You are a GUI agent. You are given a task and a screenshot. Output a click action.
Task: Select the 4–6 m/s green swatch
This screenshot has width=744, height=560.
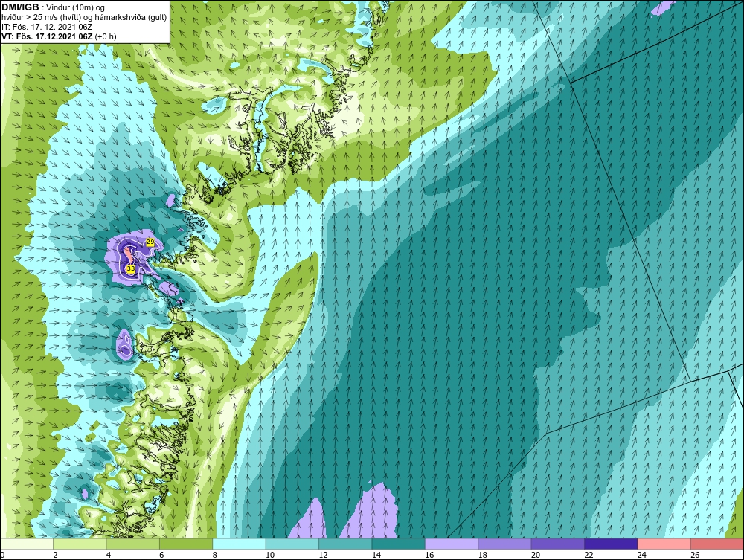[133, 544]
